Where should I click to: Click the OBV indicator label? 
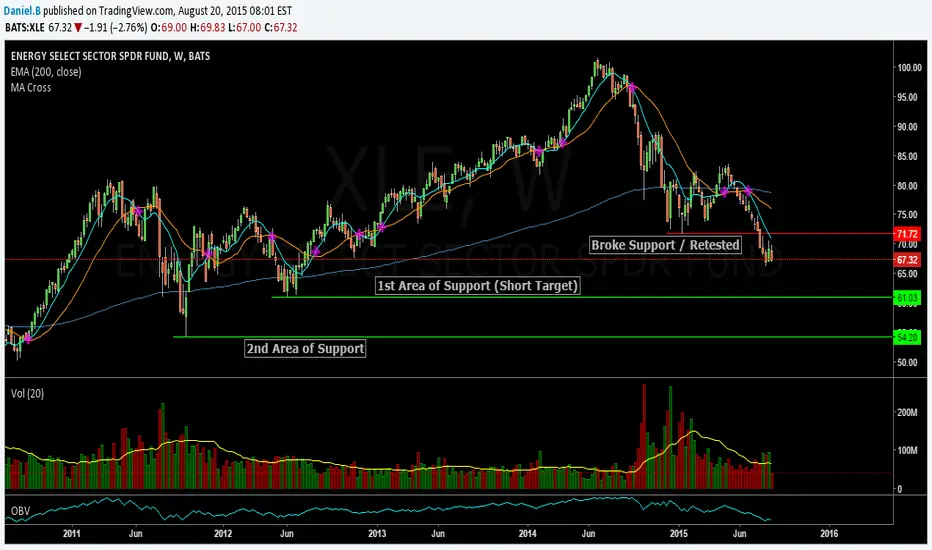pos(20,511)
